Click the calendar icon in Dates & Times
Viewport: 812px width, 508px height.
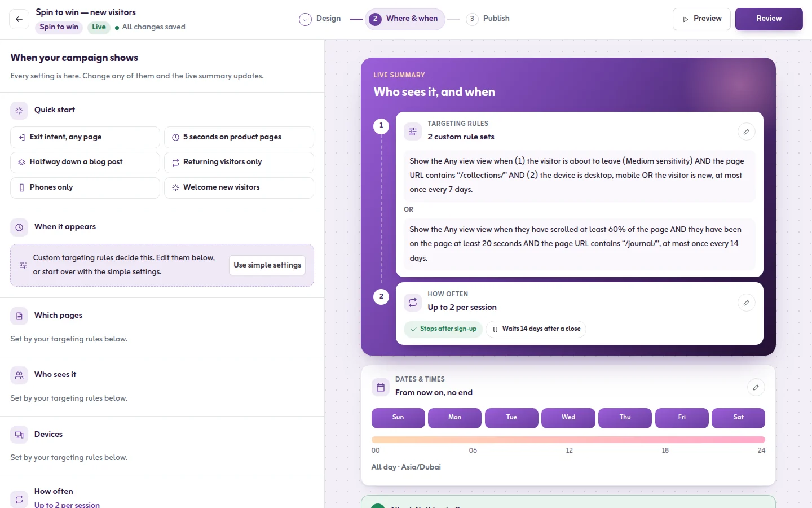click(381, 387)
